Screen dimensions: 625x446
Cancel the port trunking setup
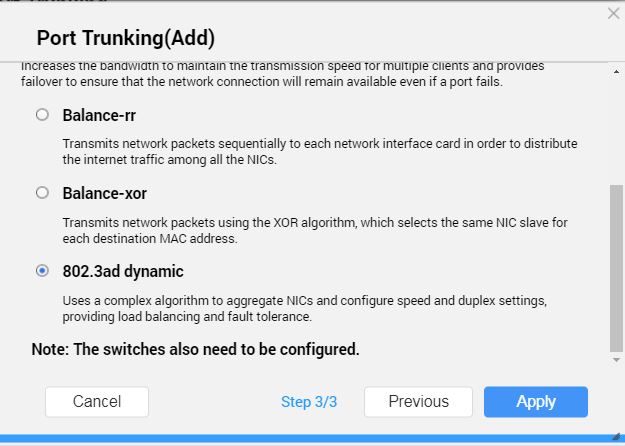pos(97,401)
